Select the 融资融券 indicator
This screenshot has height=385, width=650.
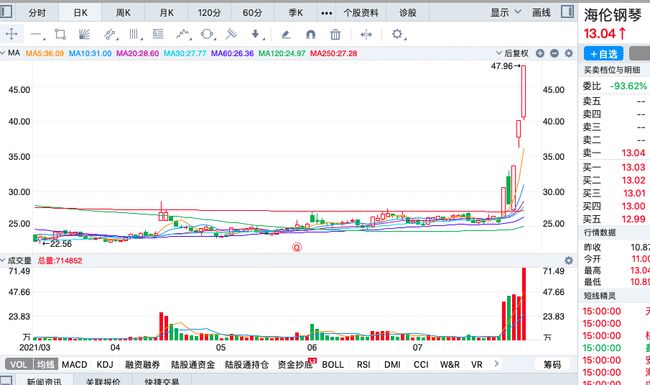(x=143, y=365)
